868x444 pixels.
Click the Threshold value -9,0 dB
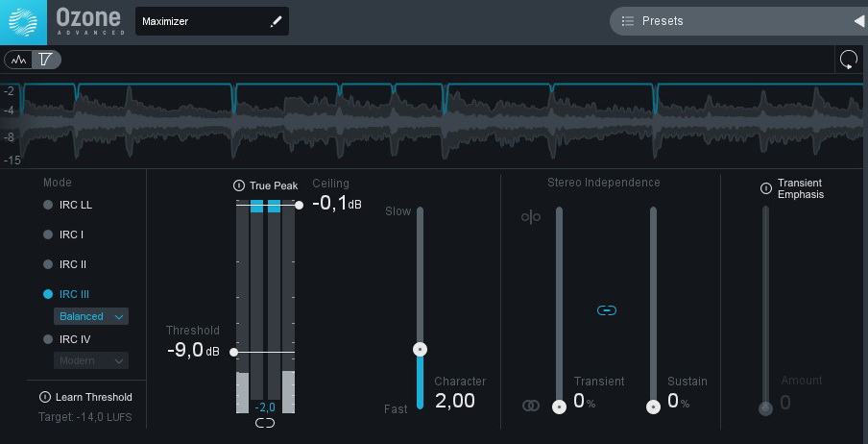click(193, 351)
